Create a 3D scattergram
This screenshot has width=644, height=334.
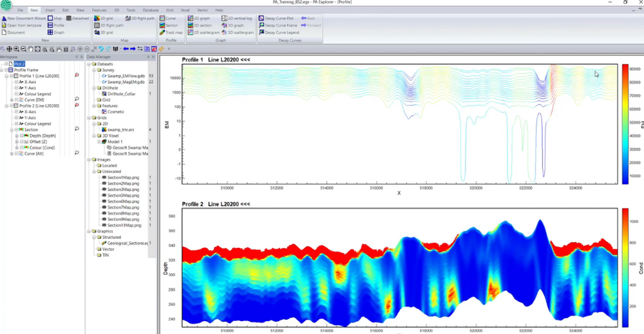[238, 32]
